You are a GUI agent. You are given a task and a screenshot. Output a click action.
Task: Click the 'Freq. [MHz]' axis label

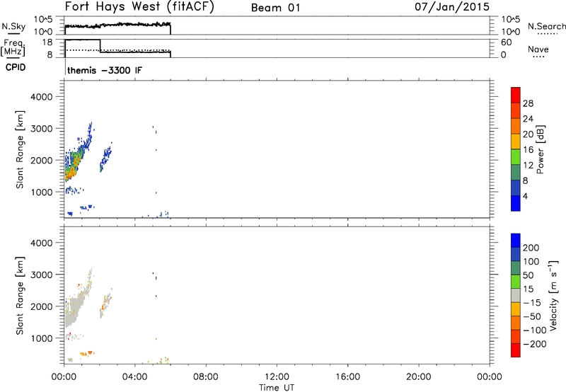13,48
